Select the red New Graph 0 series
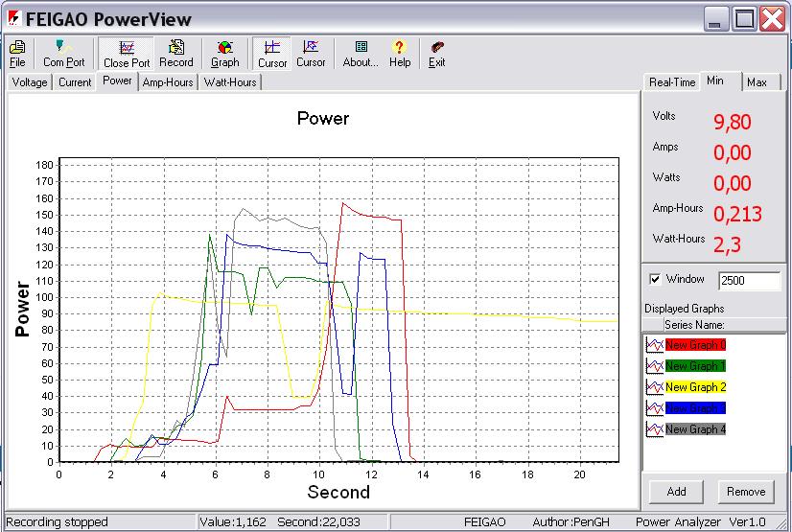 pos(694,345)
